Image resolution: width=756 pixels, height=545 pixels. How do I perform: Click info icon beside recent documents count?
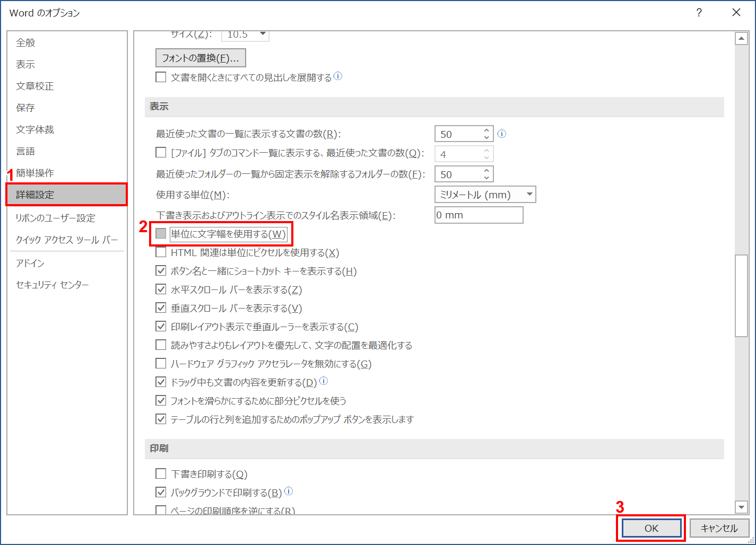[502, 134]
